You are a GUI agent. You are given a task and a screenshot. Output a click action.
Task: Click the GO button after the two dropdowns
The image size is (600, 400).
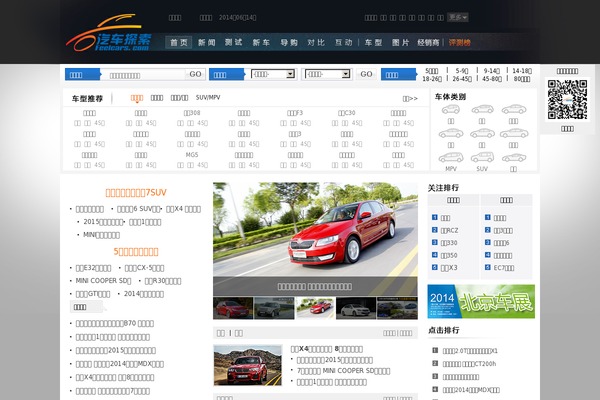(x=366, y=74)
